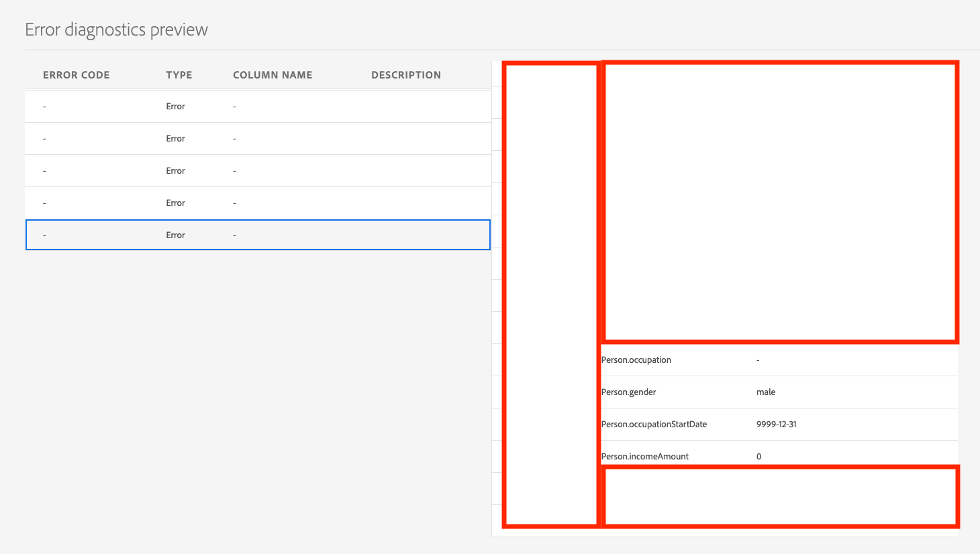The image size is (980, 554).
Task: Click the dash value beside Person.occupation
Action: (x=758, y=360)
